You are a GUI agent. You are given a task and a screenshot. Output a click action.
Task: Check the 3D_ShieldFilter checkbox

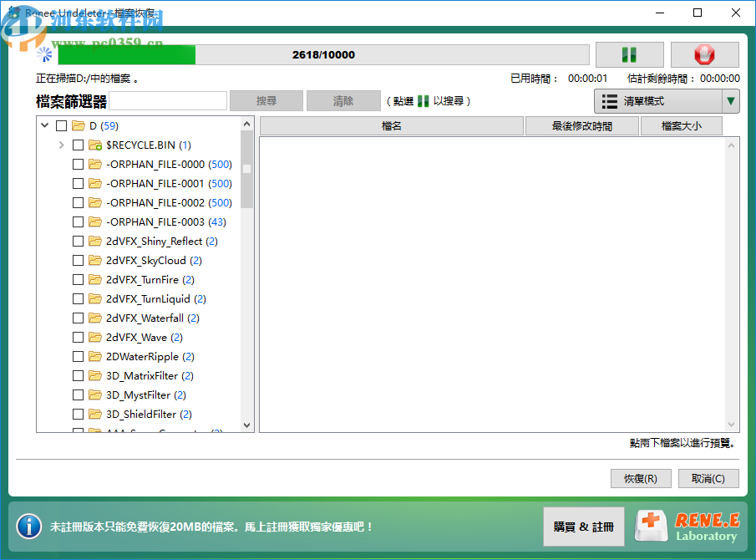point(78,414)
